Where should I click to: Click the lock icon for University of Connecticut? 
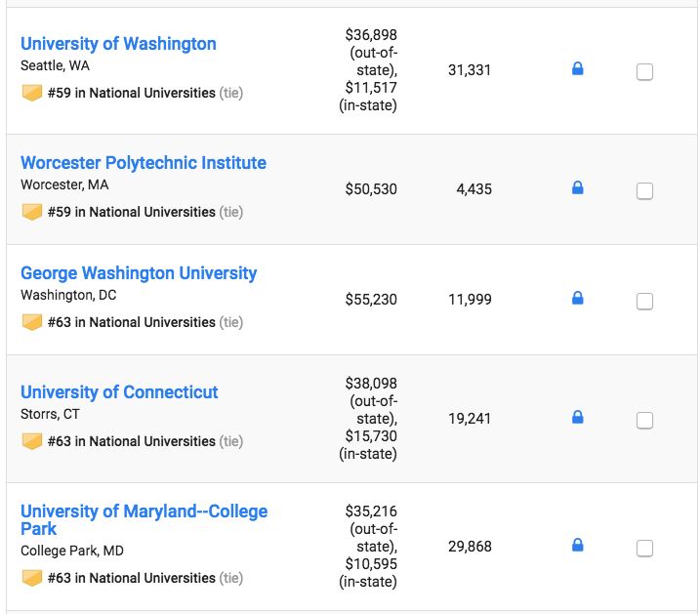[x=577, y=418]
